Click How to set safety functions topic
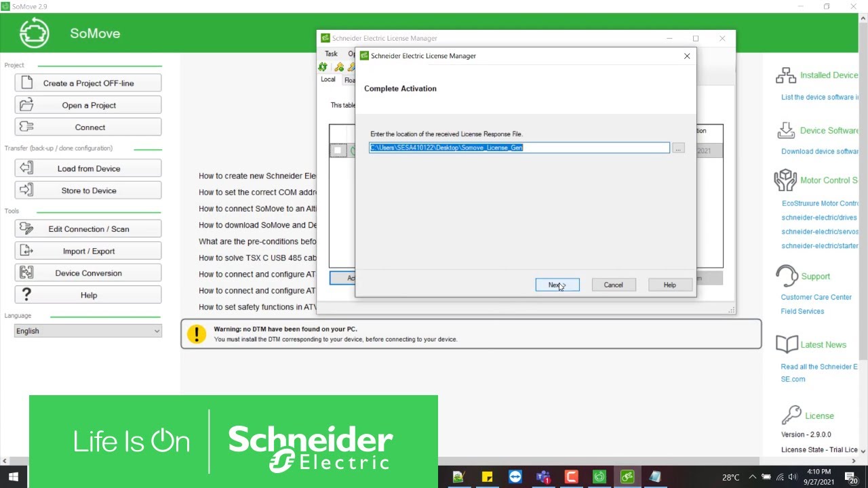 258,307
